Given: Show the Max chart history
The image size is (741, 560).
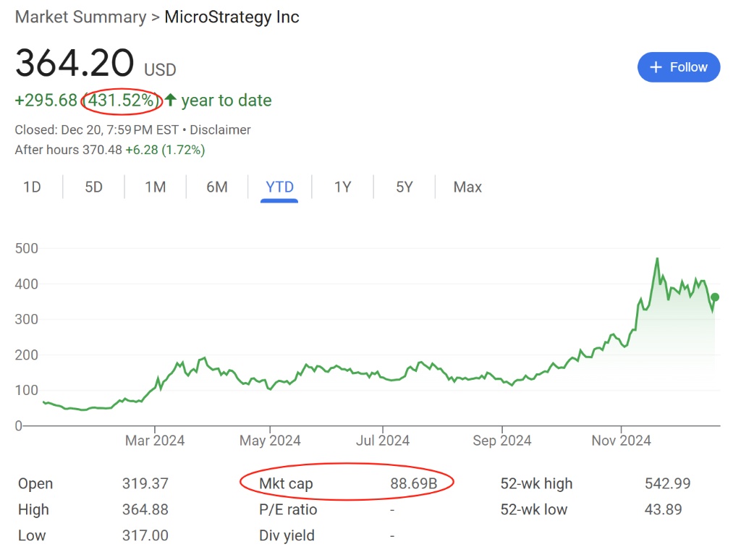Looking at the screenshot, I should 467,187.
